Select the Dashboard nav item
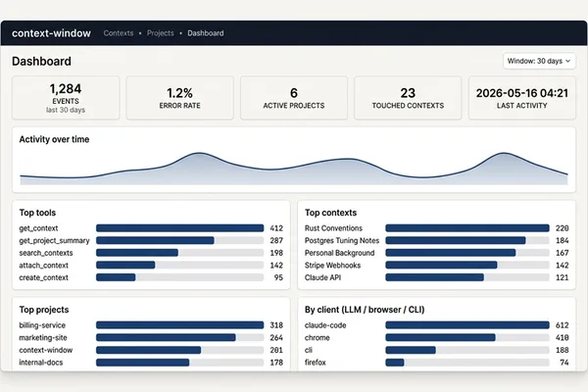This screenshot has width=588, height=392. [206, 33]
